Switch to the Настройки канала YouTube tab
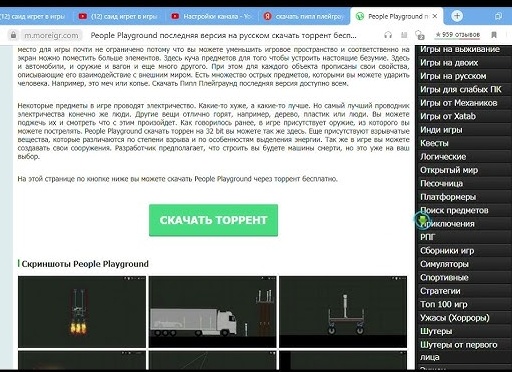512x372 pixels. [211, 16]
